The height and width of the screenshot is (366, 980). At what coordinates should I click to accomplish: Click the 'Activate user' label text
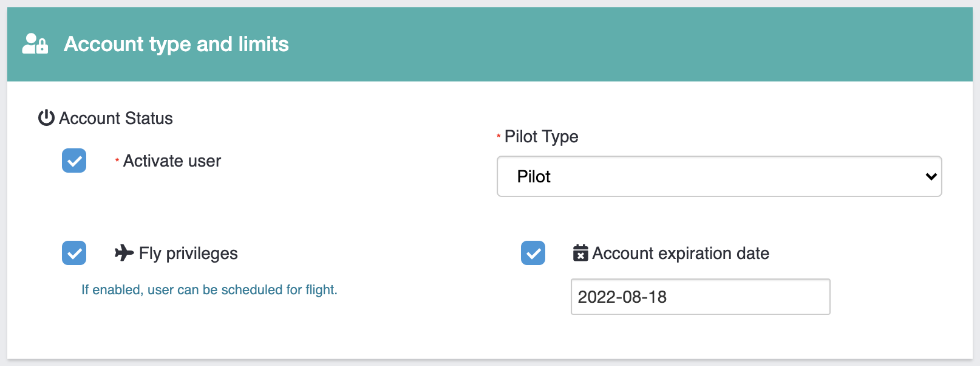(x=172, y=161)
